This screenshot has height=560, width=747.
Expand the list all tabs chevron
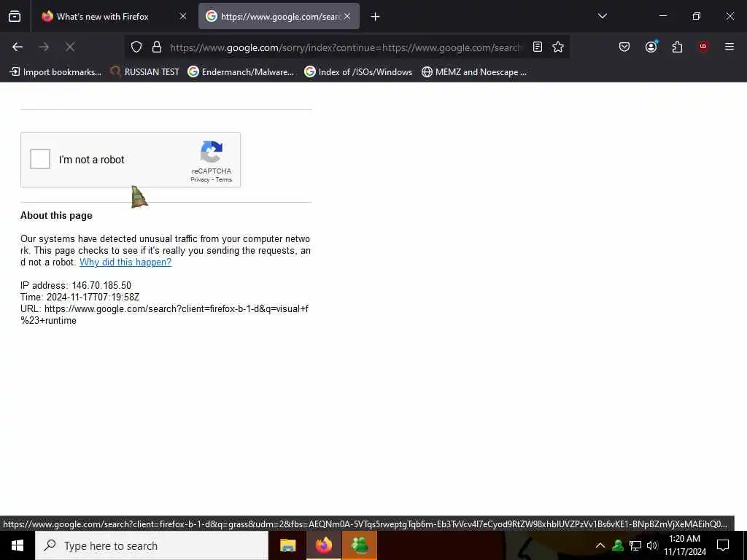(x=602, y=16)
